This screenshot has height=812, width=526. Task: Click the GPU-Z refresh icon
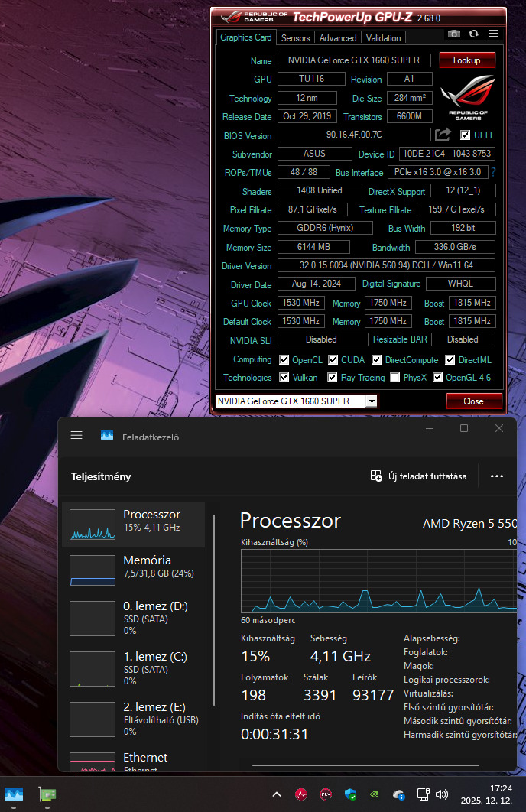(474, 34)
